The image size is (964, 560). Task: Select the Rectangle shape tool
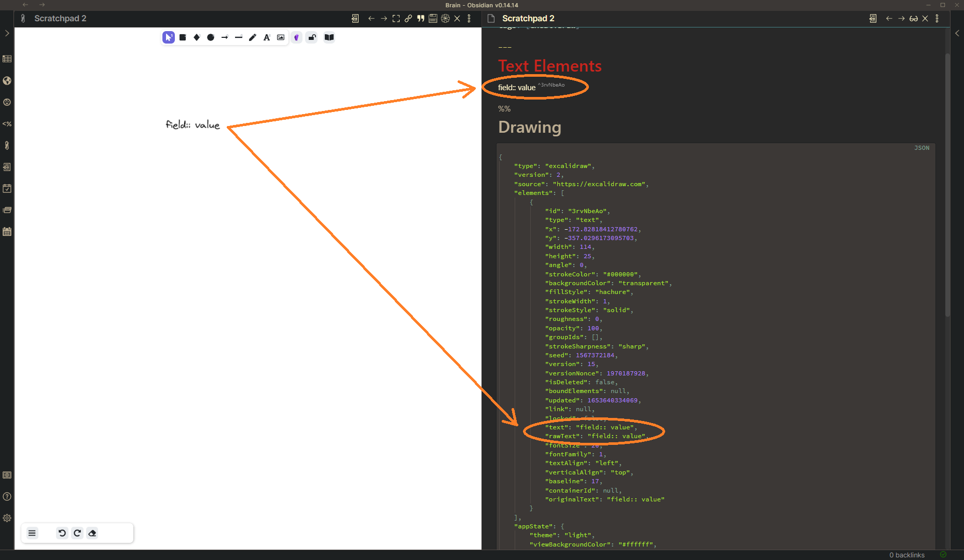(x=183, y=37)
